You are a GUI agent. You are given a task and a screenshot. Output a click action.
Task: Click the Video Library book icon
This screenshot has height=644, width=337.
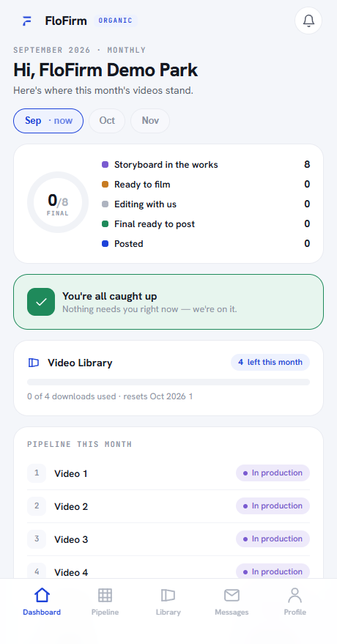pyautogui.click(x=33, y=363)
